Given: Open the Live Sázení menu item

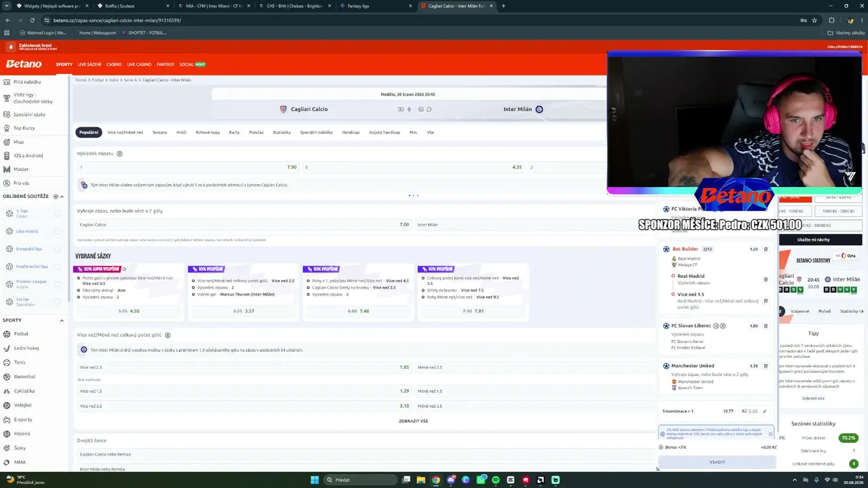Looking at the screenshot, I should pos(90,64).
